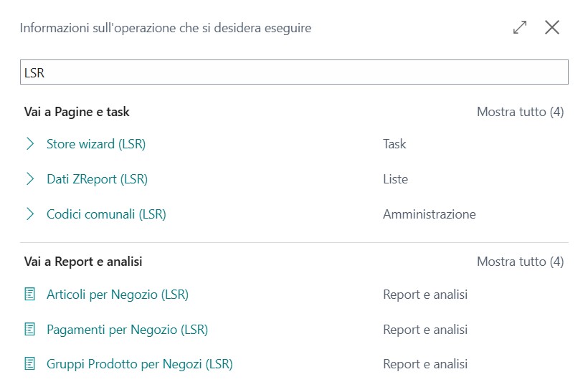The image size is (588, 392).
Task: Close the search dialog with X
Action: tap(551, 28)
